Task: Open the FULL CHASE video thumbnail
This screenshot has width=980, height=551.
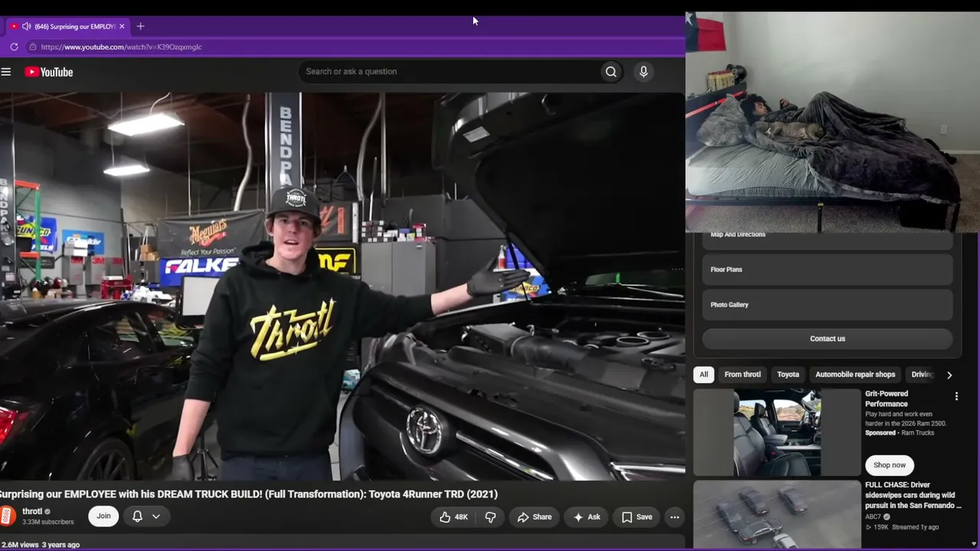Action: [x=777, y=515]
